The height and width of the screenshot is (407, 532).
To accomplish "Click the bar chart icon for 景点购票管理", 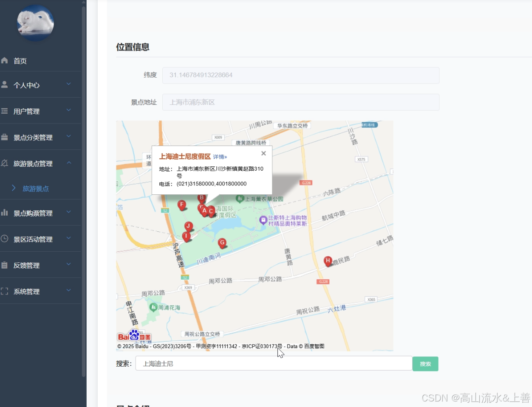I will 4,212.
